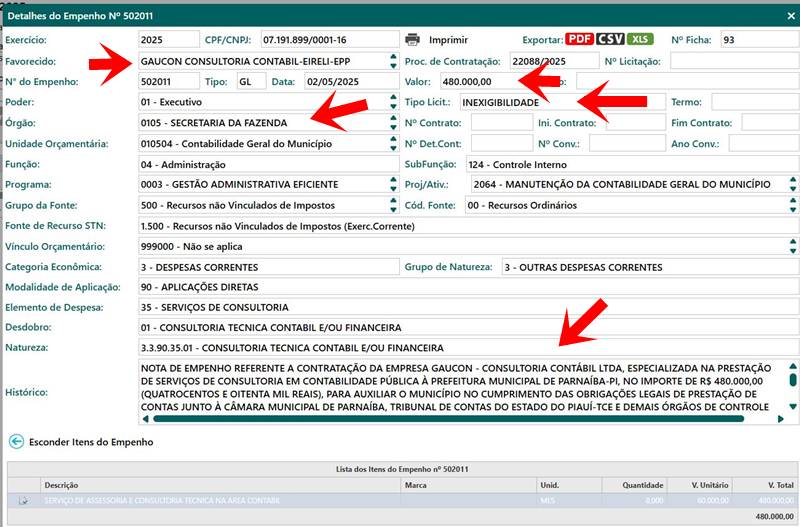Open the Proj/Ativ. selector arrows
The height and width of the screenshot is (527, 800).
[x=792, y=185]
